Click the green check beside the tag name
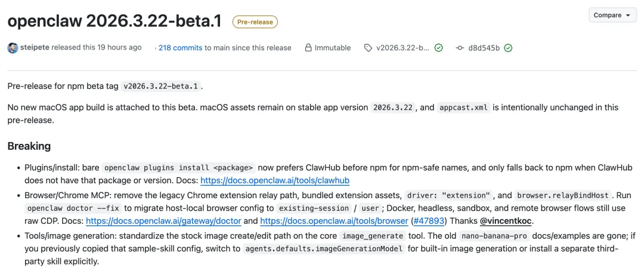This screenshot has height=268, width=644. [x=439, y=48]
